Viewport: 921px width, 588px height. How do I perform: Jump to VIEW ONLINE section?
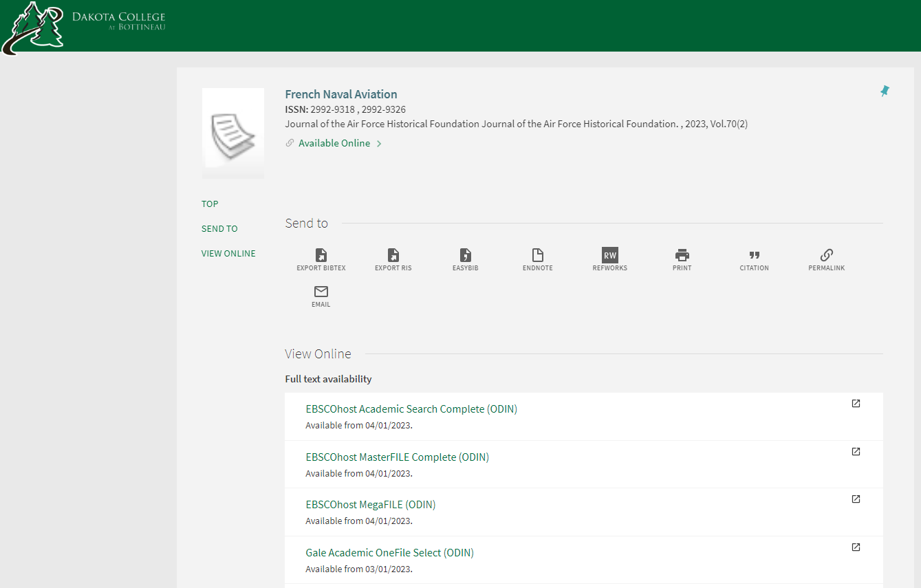click(228, 253)
